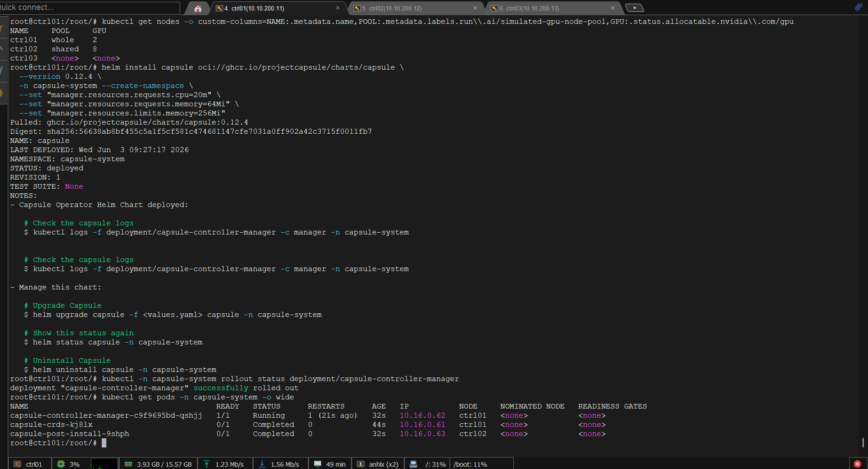Image resolution: width=868 pixels, height=469 pixels.
Task: Click the '1 (21s ago)' restarts value
Action: [x=333, y=415]
